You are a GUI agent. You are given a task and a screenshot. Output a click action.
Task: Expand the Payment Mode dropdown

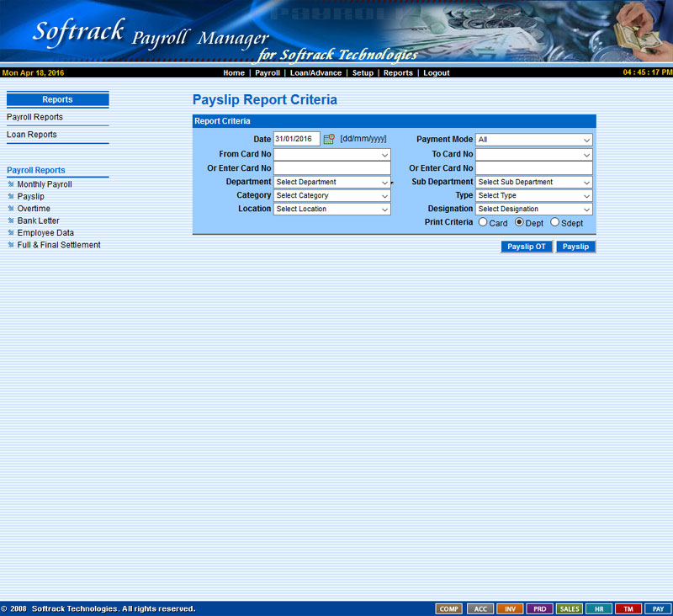coord(533,140)
